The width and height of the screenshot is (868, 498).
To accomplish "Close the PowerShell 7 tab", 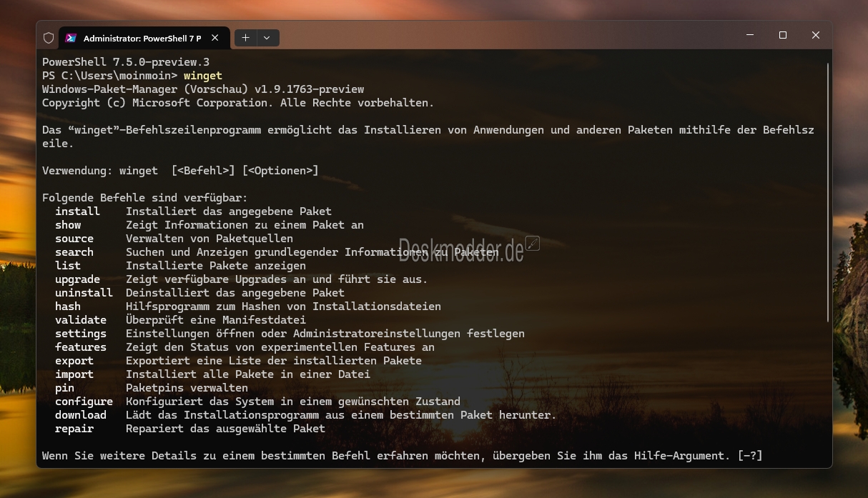I will pos(215,38).
